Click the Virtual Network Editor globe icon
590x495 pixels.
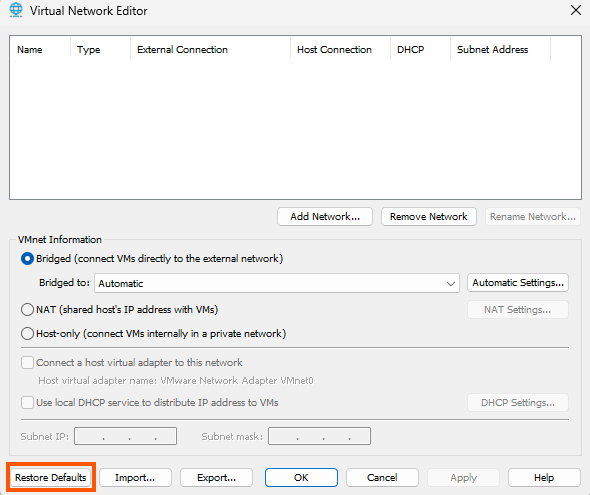tap(16, 10)
